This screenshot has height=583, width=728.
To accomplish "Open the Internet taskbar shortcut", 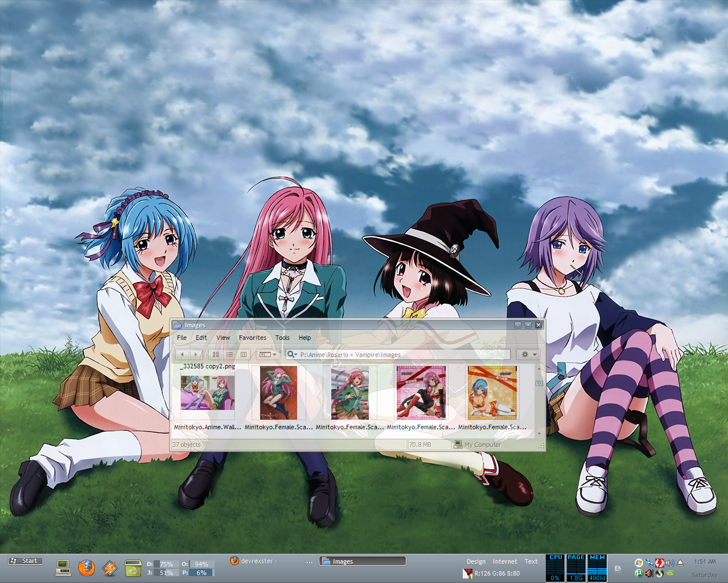I will pyautogui.click(x=505, y=561).
